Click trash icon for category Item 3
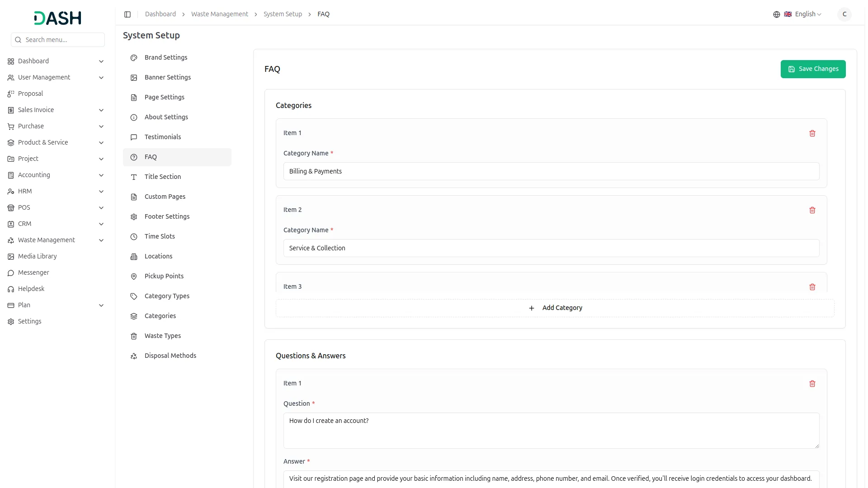 (x=812, y=287)
